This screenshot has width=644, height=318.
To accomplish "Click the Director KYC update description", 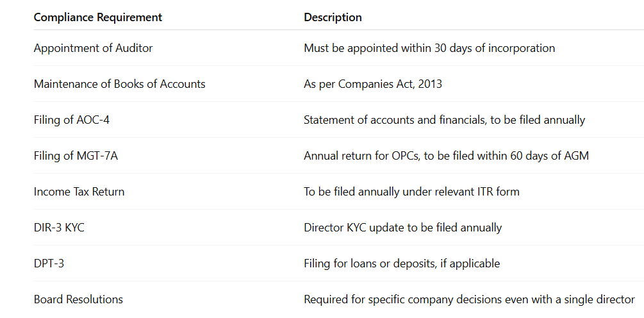I will tap(403, 228).
